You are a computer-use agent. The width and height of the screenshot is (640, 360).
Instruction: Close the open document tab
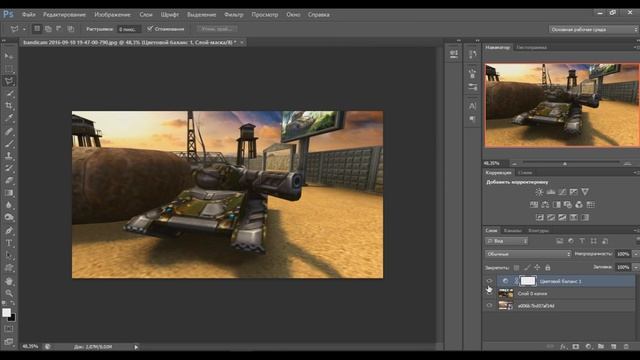coord(242,42)
